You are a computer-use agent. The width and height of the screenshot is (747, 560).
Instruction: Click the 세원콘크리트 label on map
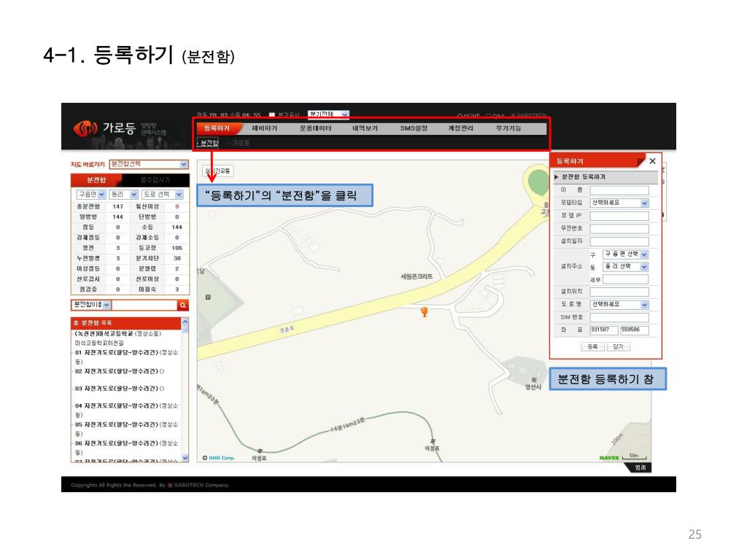(x=417, y=276)
